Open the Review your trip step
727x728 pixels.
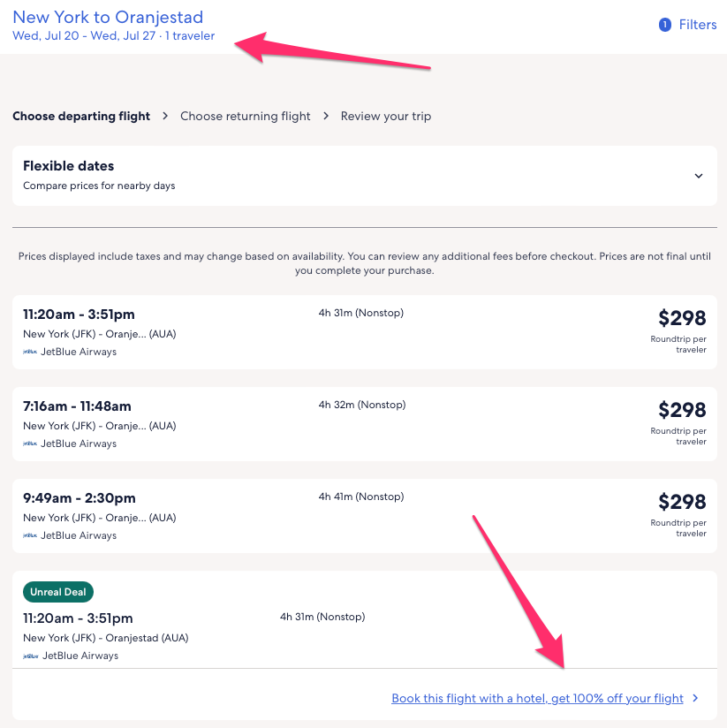386,116
